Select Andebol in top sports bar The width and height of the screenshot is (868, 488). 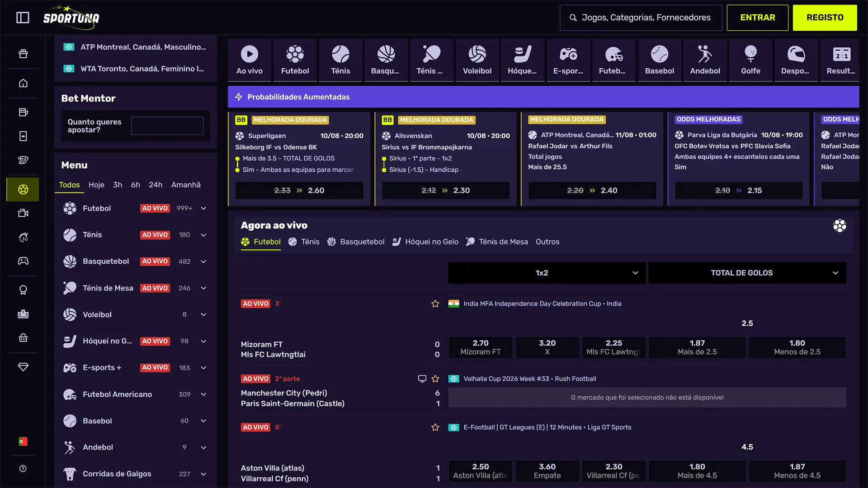pos(705,60)
